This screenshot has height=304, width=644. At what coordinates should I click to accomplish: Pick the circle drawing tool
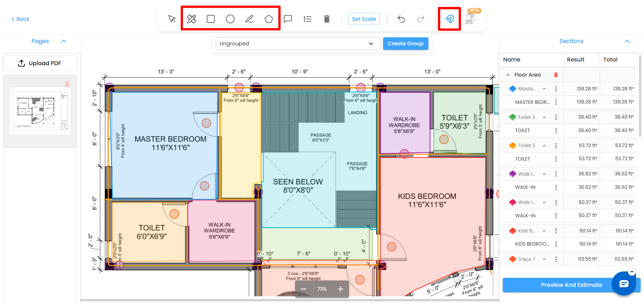[x=230, y=19]
